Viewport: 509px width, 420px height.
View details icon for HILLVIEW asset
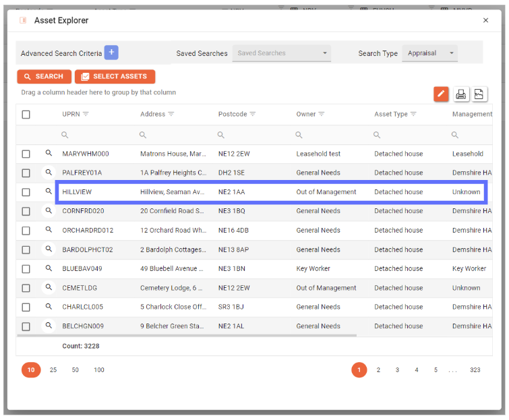pos(49,191)
